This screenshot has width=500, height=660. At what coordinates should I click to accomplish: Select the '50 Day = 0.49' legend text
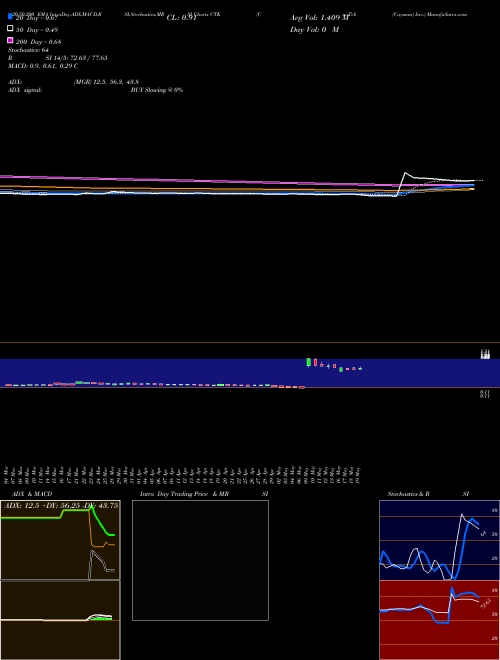click(x=37, y=30)
